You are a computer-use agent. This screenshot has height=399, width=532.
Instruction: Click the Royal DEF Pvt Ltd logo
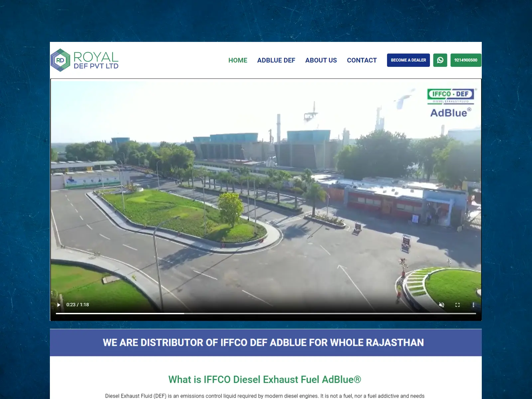click(84, 60)
